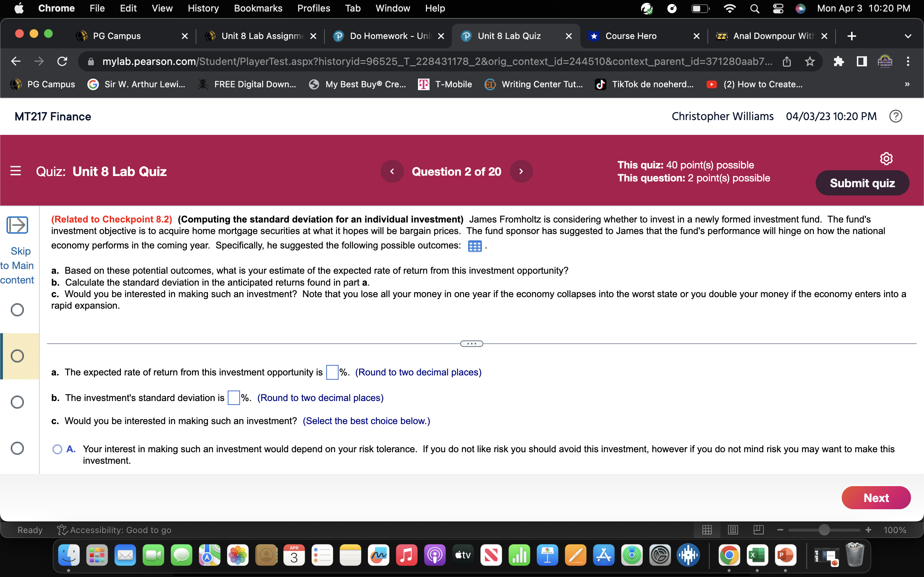This screenshot has width=924, height=577.
Task: Click the share icon in the address bar
Action: [787, 61]
